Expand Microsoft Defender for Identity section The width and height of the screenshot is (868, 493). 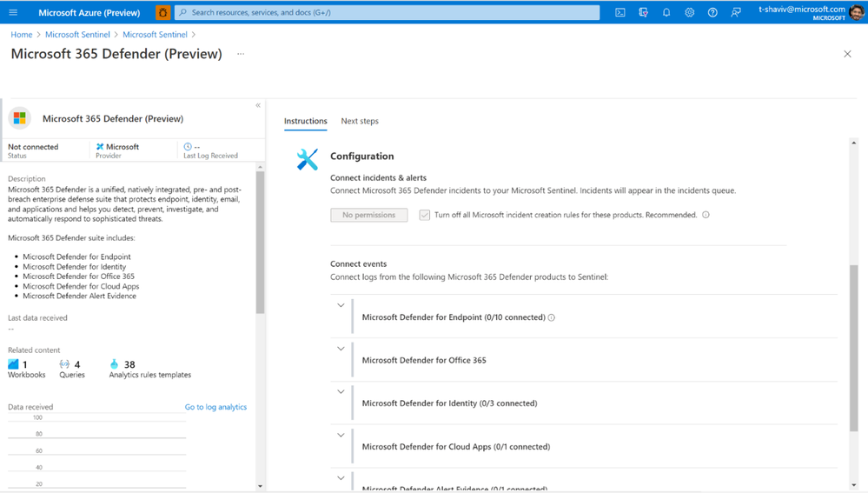[341, 391]
